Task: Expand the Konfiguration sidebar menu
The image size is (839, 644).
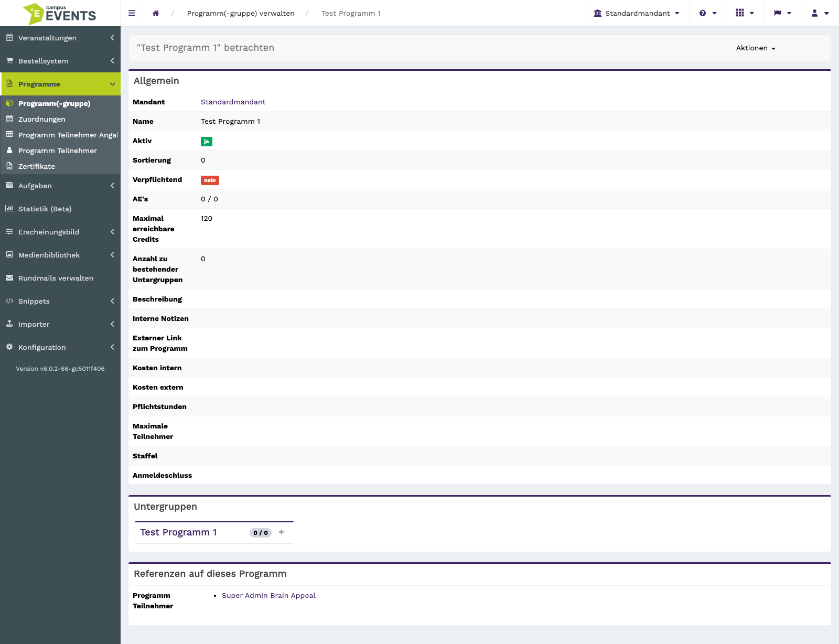Action: 60,347
